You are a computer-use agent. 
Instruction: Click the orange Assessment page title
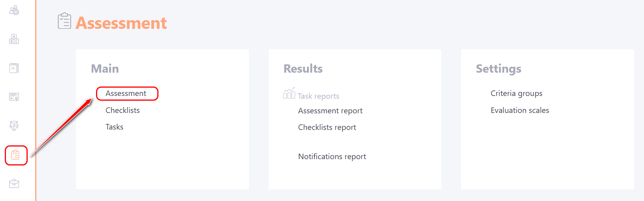click(121, 23)
